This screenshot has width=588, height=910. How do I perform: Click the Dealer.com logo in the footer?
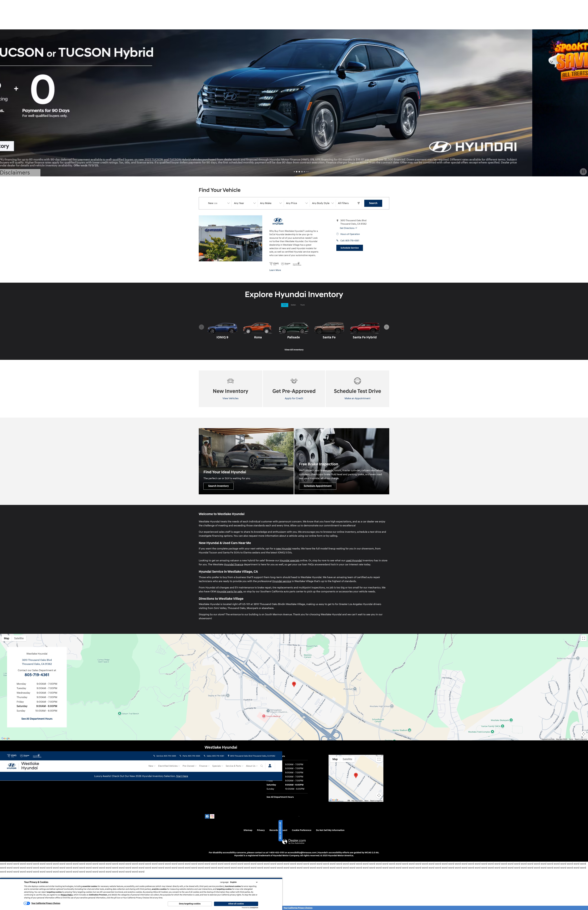[x=294, y=841]
